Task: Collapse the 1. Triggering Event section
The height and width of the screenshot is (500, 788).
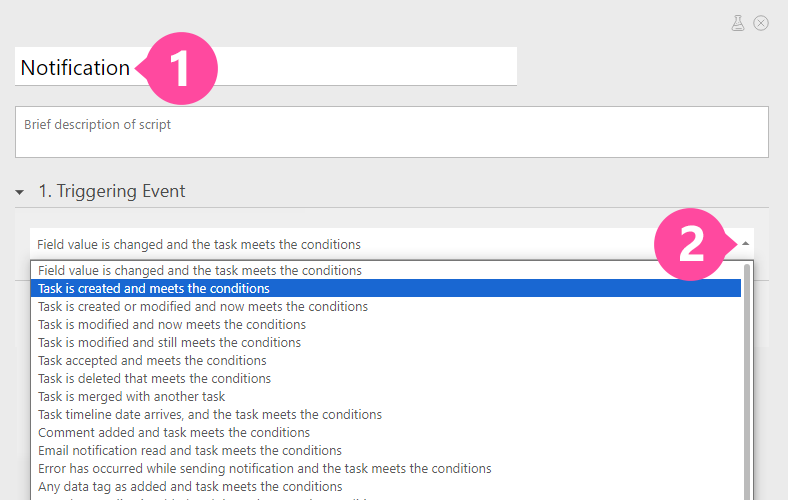Action: [x=20, y=192]
